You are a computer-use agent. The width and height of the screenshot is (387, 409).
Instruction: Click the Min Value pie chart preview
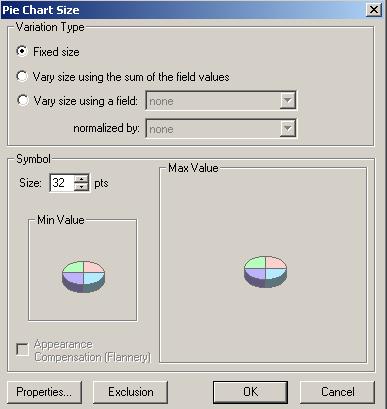tap(84, 277)
